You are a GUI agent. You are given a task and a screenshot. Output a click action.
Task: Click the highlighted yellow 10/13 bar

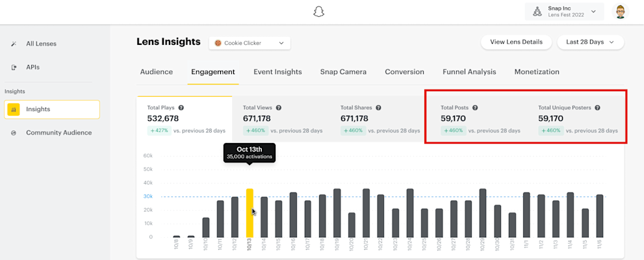pyautogui.click(x=250, y=213)
